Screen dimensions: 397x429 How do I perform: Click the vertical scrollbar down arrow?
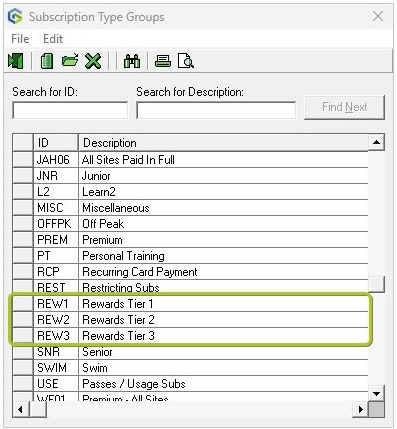[x=376, y=394]
